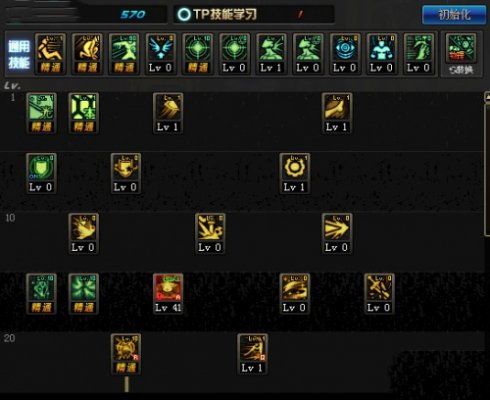Click the 570 skill points value display

point(133,14)
